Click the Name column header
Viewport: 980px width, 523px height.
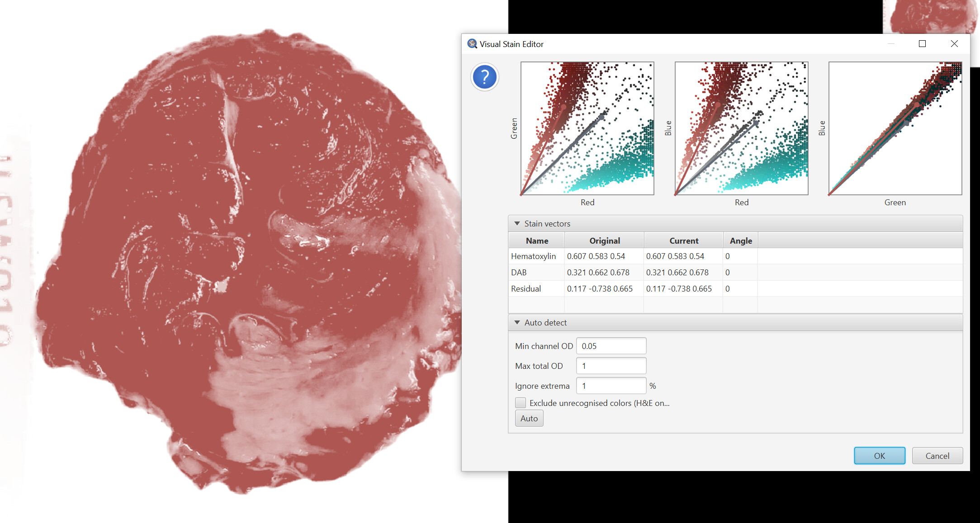536,240
